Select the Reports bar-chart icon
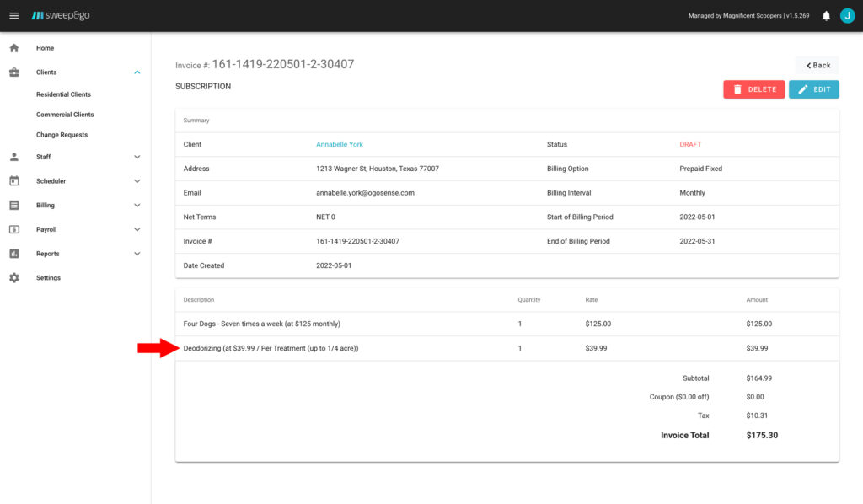 click(x=13, y=254)
